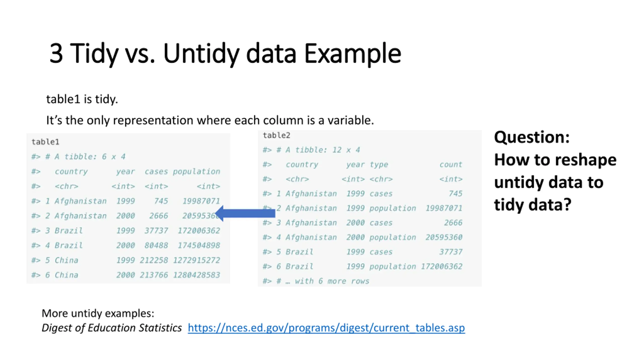Click the China 1999 row in table1

pos(126,260)
